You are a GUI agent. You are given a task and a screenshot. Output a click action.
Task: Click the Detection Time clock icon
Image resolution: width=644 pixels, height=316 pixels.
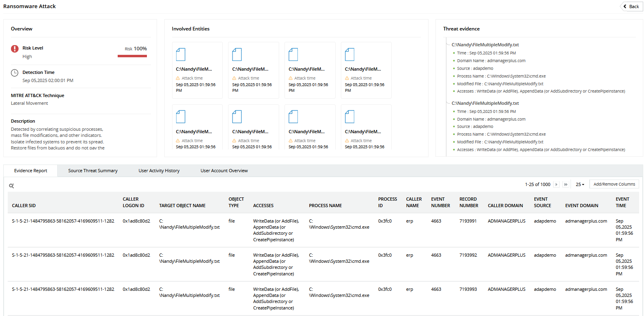(15, 73)
